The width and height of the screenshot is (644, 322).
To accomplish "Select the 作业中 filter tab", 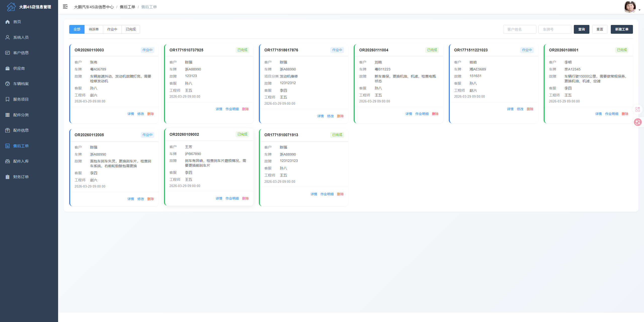I will 112,29.
